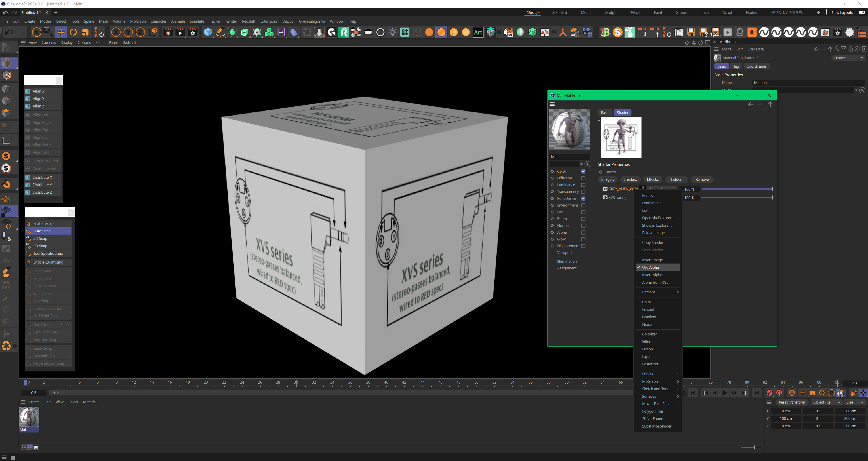Image resolution: width=868 pixels, height=461 pixels.
Task: Toggle Z axis lock
Action: (x=140, y=32)
